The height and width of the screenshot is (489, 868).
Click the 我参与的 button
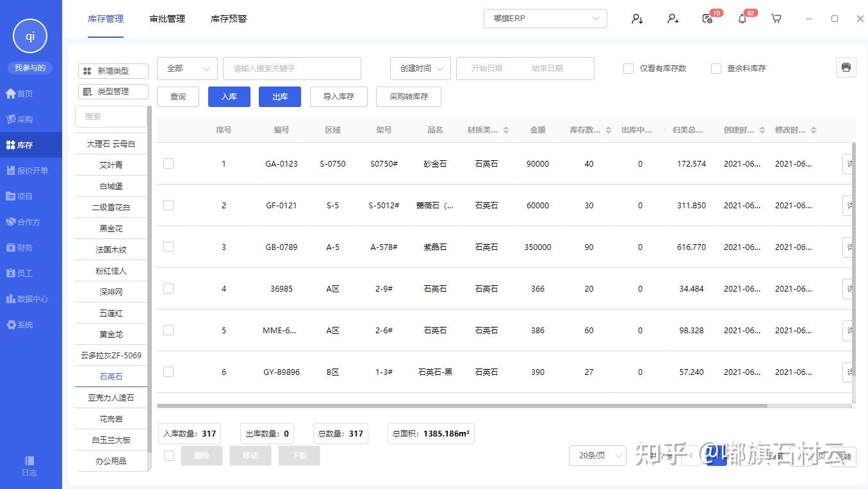(30, 68)
